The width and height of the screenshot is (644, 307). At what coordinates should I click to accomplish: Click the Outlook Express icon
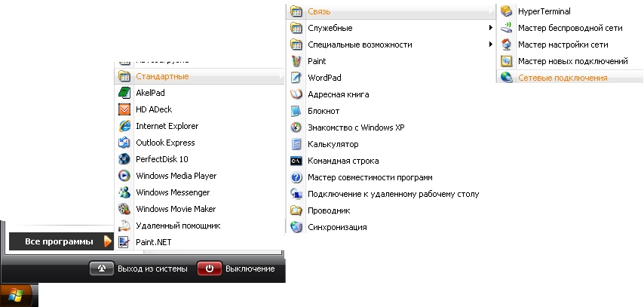click(124, 143)
